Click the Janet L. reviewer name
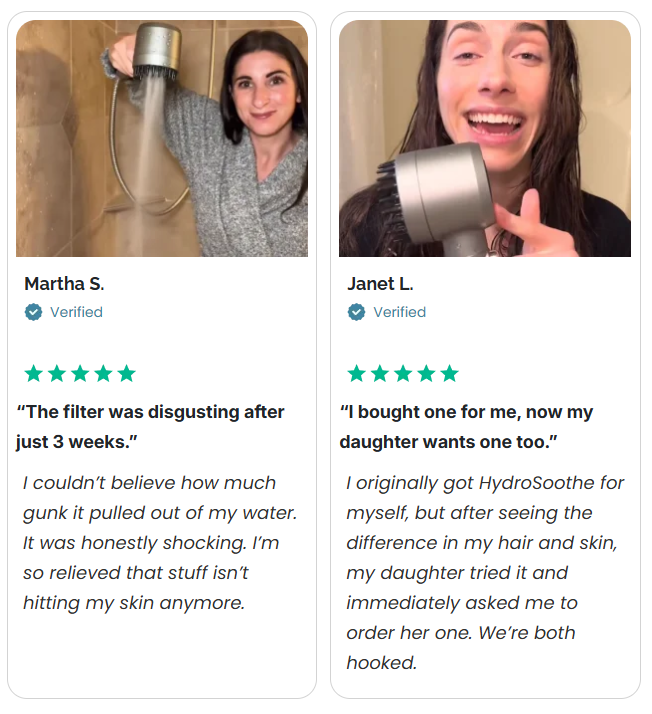The image size is (652, 714). [x=380, y=284]
